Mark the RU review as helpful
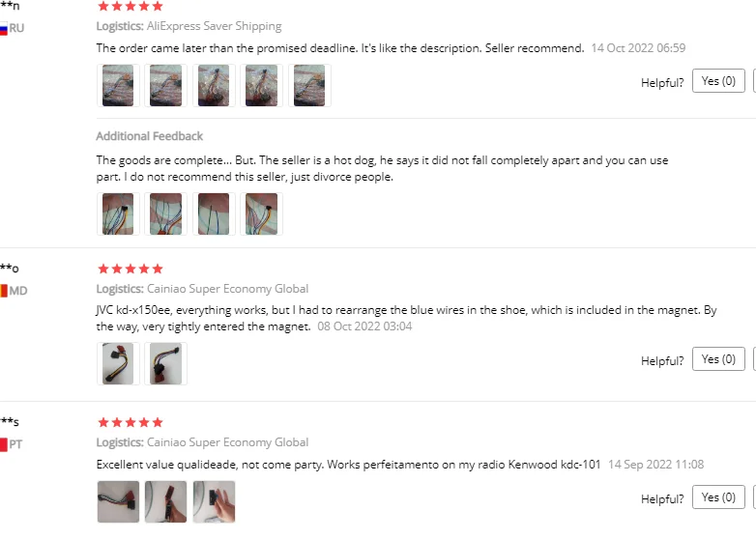The height and width of the screenshot is (539, 756). 718,81
